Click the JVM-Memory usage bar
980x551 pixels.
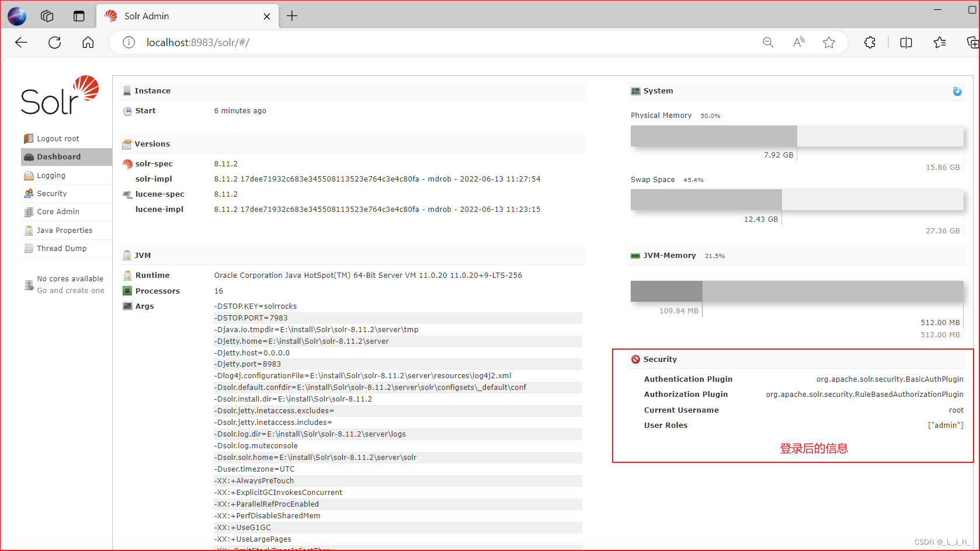797,291
